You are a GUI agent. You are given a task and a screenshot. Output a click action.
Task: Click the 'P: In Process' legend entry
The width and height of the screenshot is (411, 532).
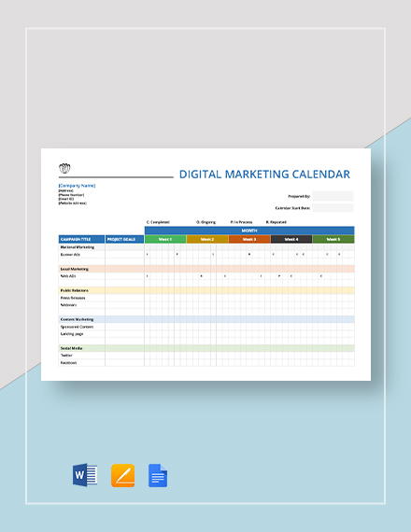(242, 222)
